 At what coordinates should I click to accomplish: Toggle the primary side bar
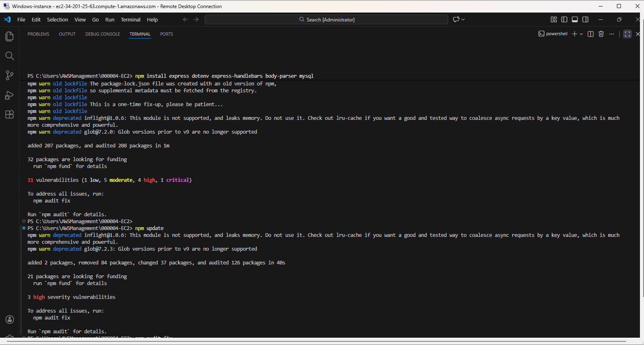point(564,19)
